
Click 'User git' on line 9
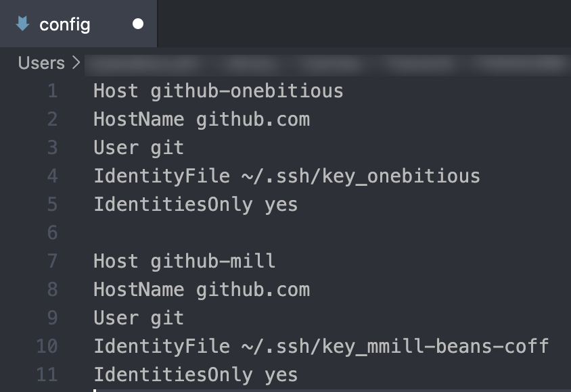tap(138, 318)
